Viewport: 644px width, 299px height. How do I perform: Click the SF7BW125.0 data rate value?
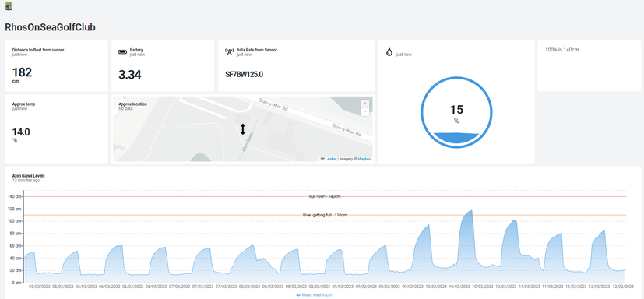click(x=244, y=75)
